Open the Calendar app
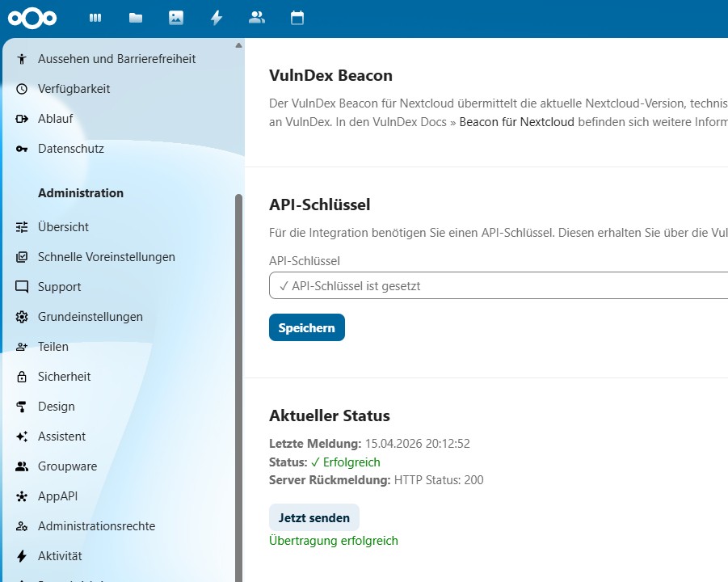This screenshot has height=582, width=728. coord(297,18)
